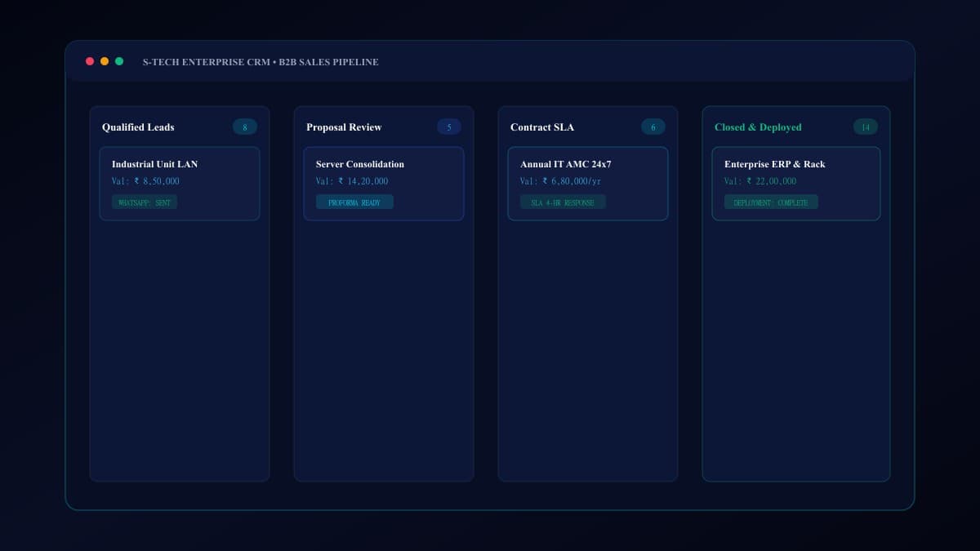This screenshot has height=551, width=980.
Task: Select the Proposal Review column header
Action: point(344,127)
